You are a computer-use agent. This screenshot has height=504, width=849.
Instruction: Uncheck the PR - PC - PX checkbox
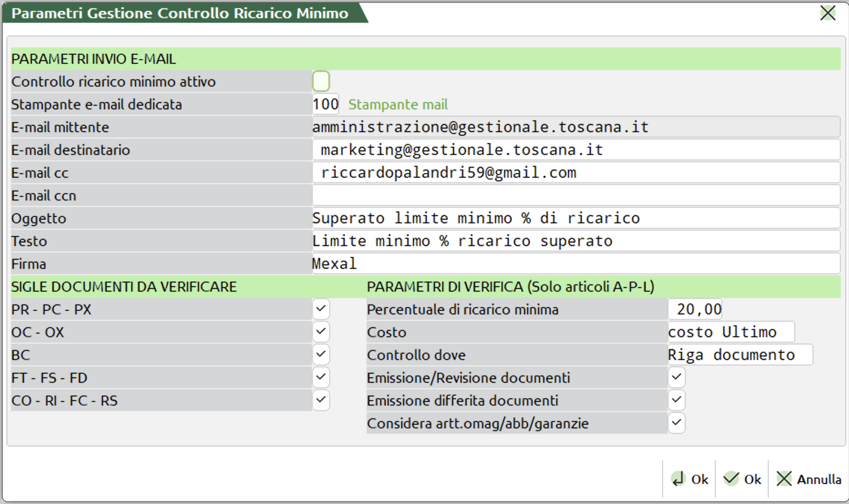coord(321,309)
